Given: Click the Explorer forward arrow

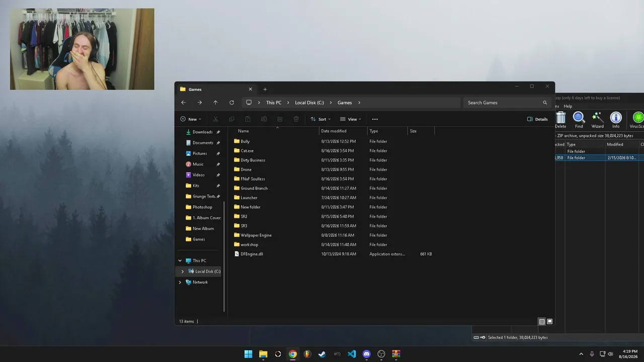Looking at the screenshot, I should (x=199, y=103).
